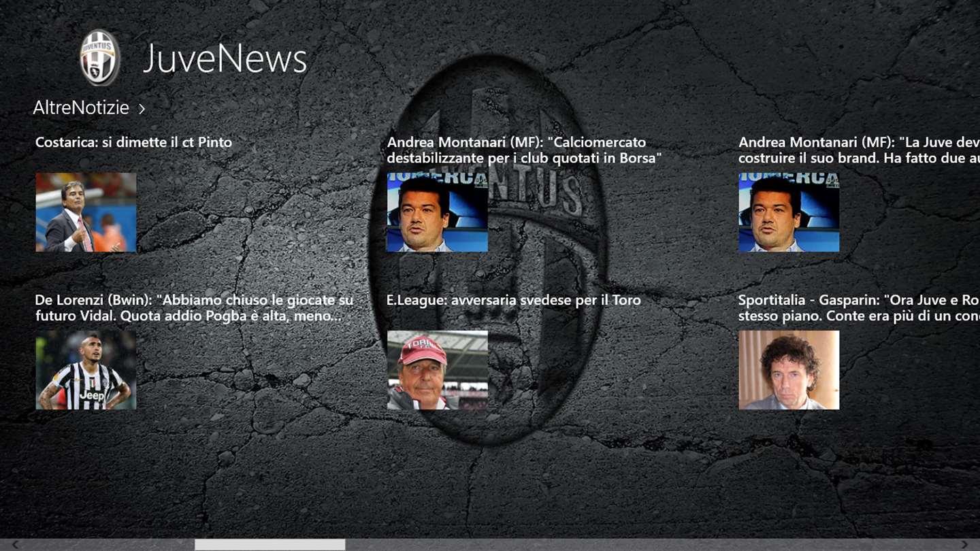
Task: Expand AltreNotizie section via chevron arrow
Action: tap(142, 108)
